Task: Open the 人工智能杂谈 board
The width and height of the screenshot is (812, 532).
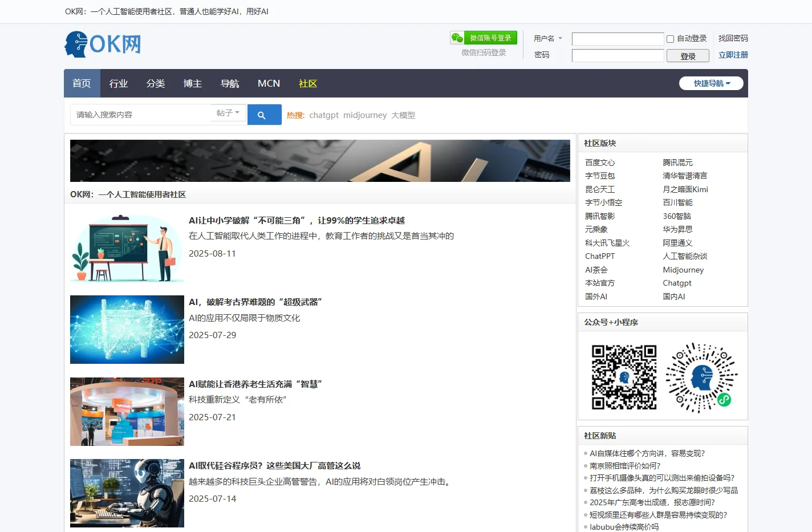Action: [x=685, y=256]
